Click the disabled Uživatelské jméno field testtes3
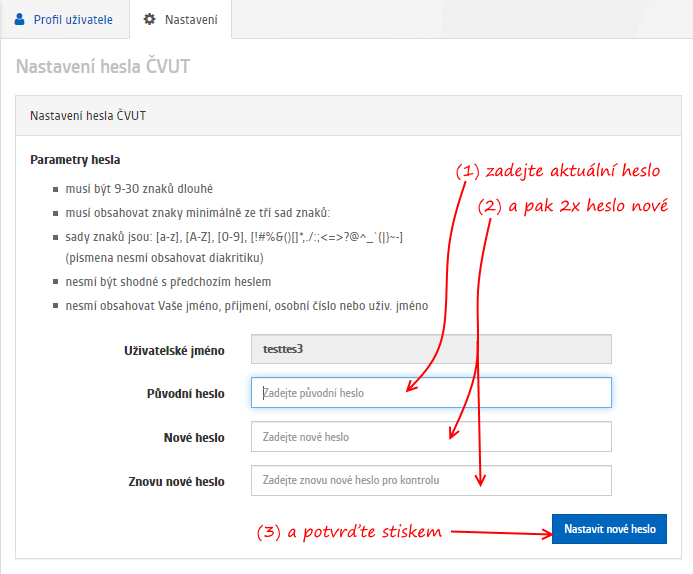Image resolution: width=693 pixels, height=574 pixels. (x=431, y=349)
